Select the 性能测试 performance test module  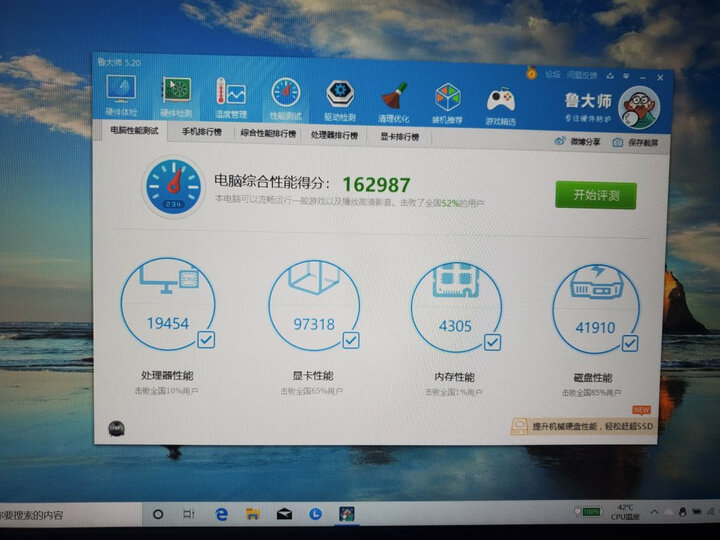tap(286, 100)
